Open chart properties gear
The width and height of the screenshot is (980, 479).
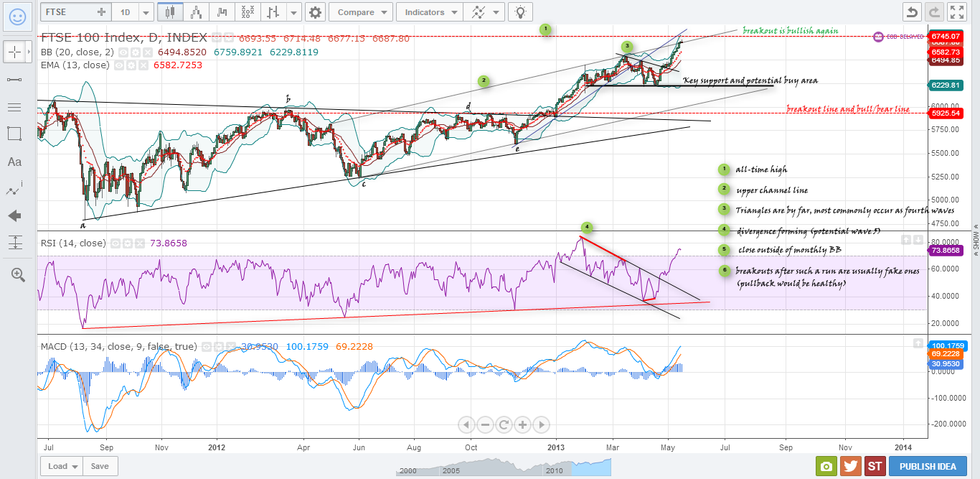tap(315, 12)
